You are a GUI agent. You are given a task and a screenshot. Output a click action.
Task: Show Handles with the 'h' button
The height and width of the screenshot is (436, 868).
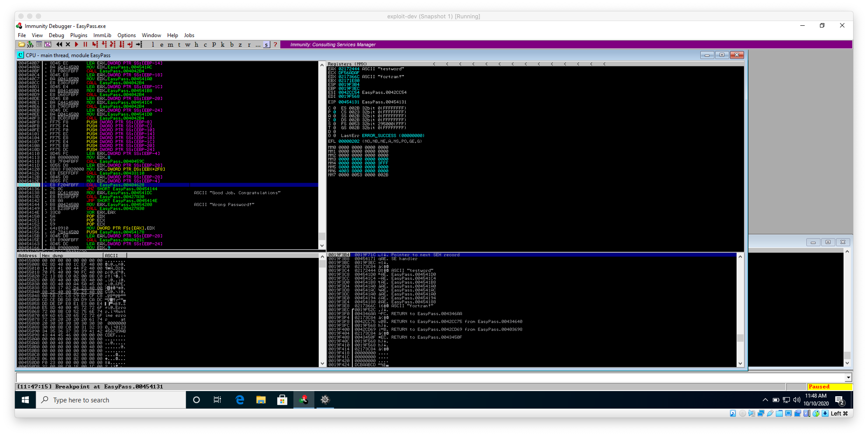coord(196,45)
